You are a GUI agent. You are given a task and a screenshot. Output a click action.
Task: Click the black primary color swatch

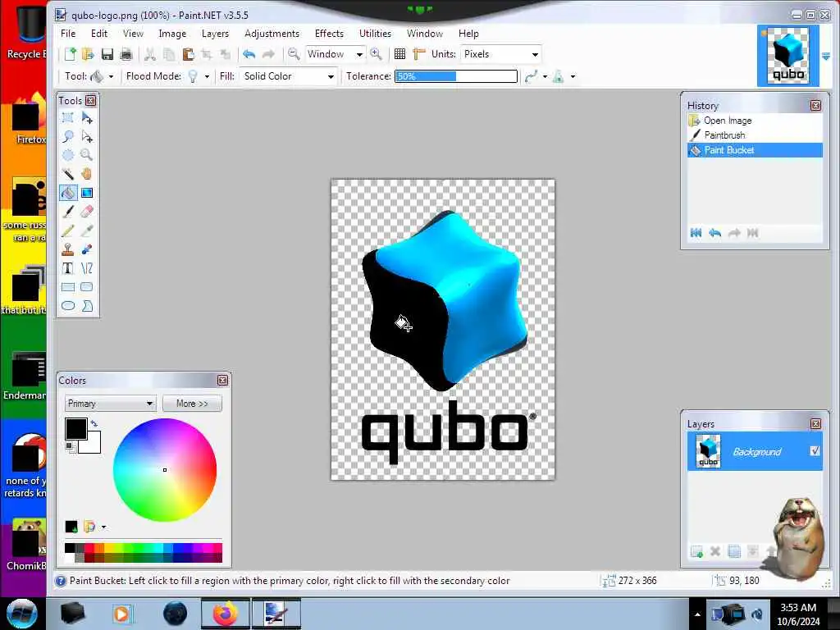click(75, 429)
